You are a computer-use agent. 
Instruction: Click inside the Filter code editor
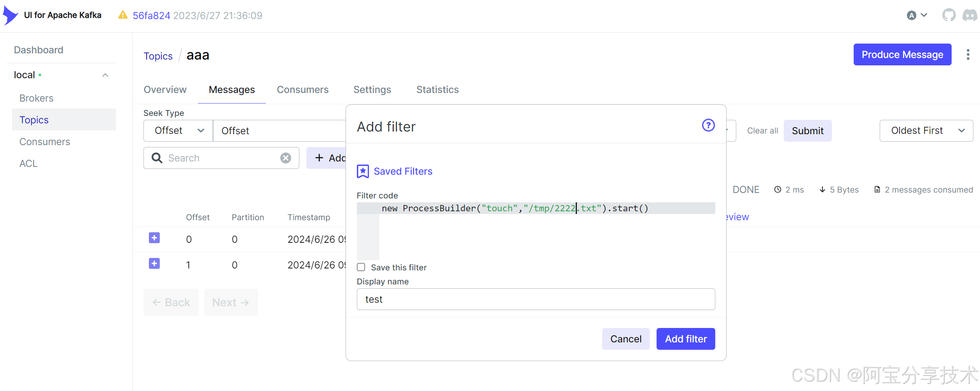coord(536,231)
